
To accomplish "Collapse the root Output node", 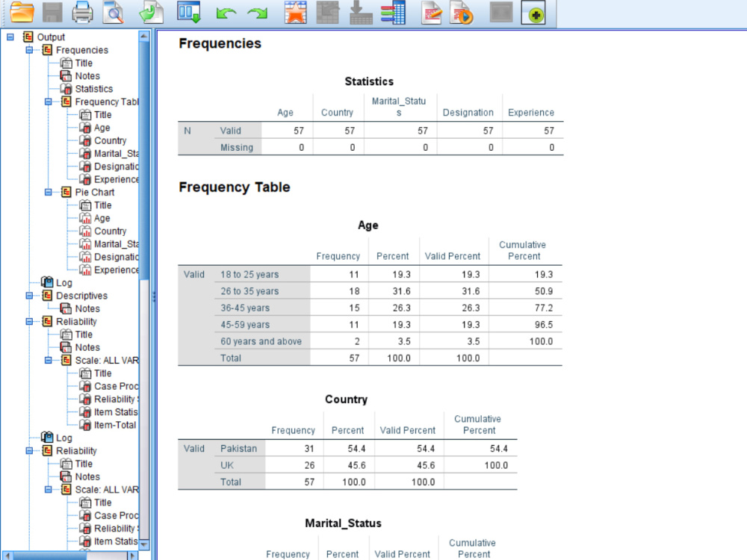I will click(x=10, y=37).
